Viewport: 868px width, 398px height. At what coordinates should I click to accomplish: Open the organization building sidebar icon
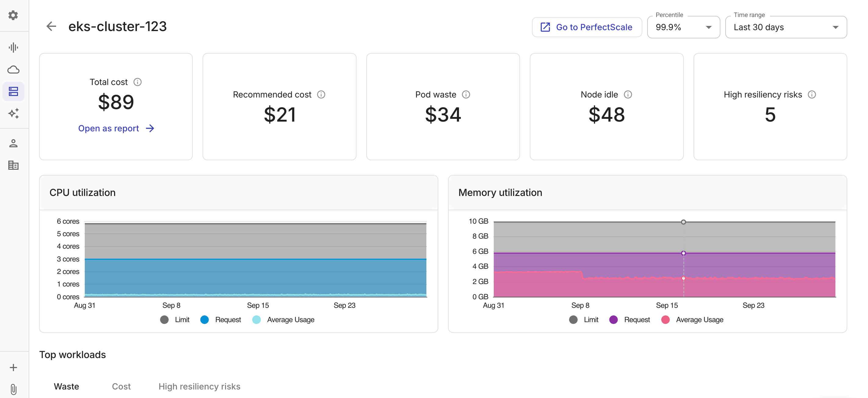click(13, 165)
